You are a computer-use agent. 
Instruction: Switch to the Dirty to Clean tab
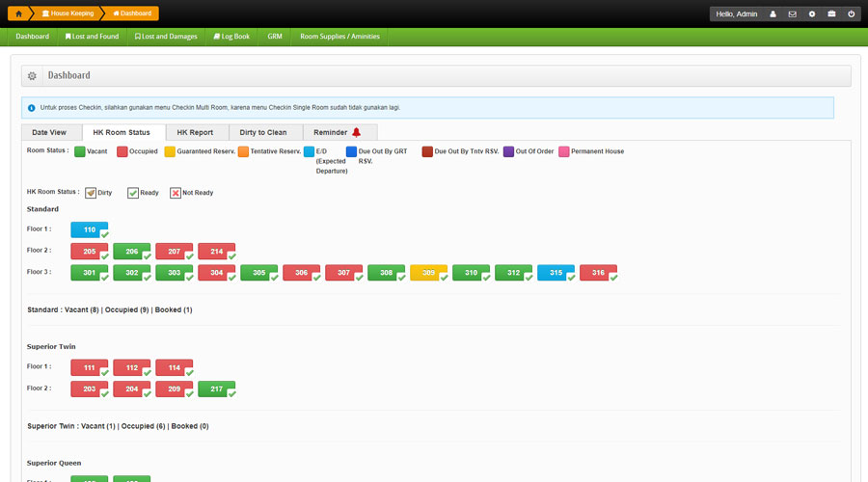click(262, 132)
